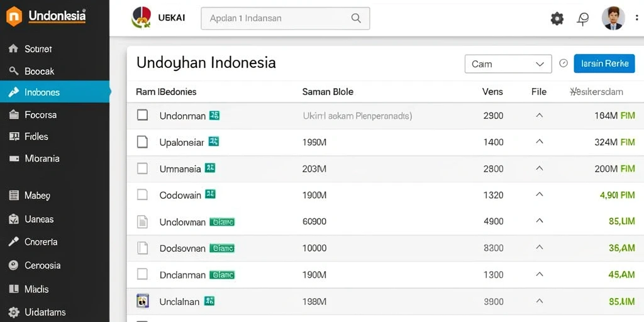Viewport: 644px width, 322px height.
Task: Sort by Ram IBedonies column header
Action: pos(166,92)
